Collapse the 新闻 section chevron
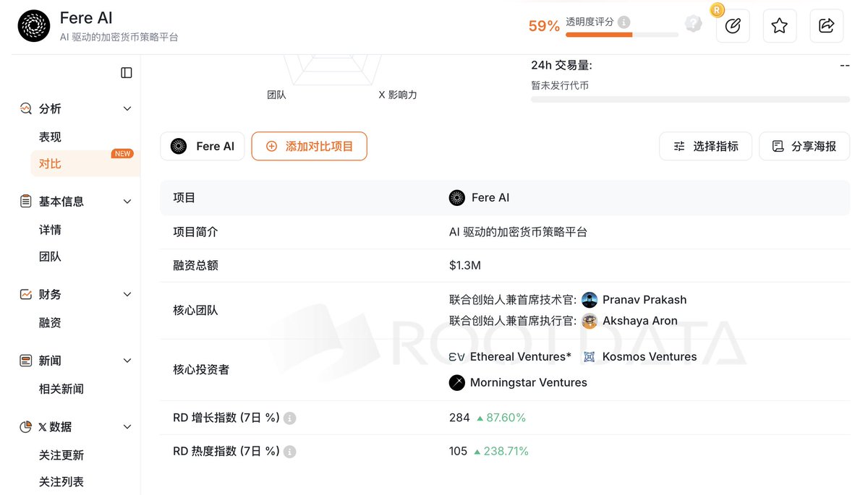Viewport: 868px width, 495px height. [127, 361]
